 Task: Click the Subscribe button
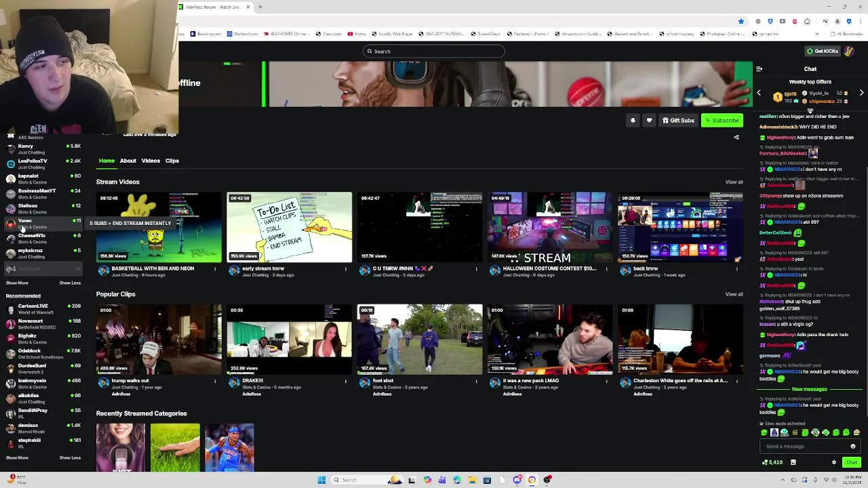pyautogui.click(x=722, y=121)
